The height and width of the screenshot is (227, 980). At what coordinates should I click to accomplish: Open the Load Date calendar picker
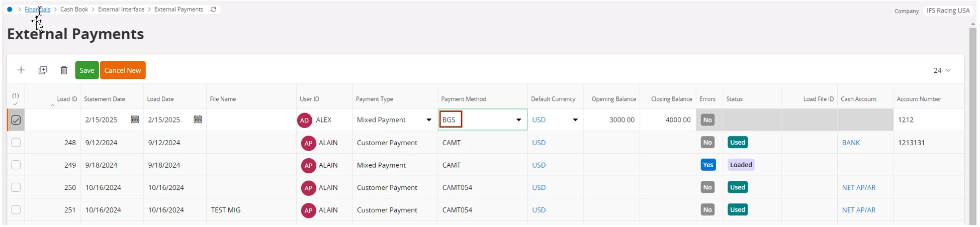click(x=198, y=120)
